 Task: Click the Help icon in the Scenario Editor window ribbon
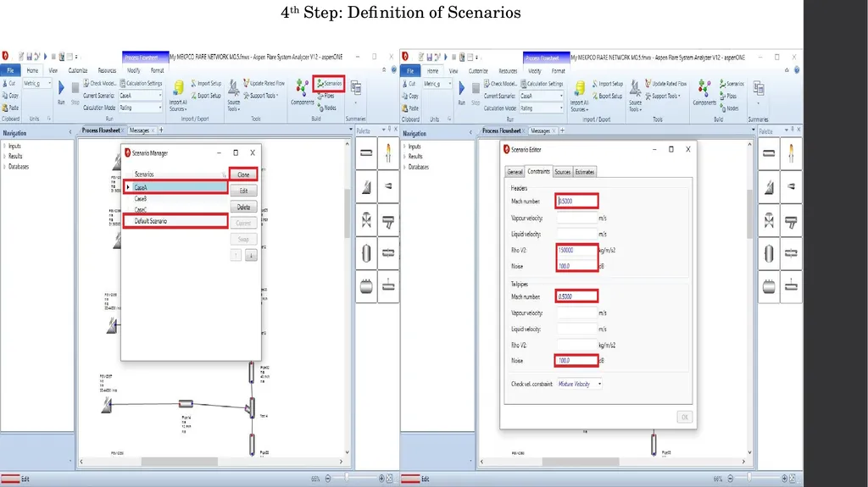coord(797,71)
